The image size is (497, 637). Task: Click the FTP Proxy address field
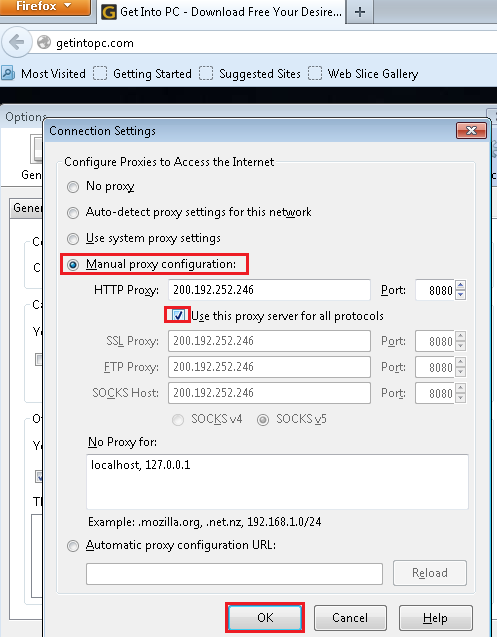click(x=269, y=367)
